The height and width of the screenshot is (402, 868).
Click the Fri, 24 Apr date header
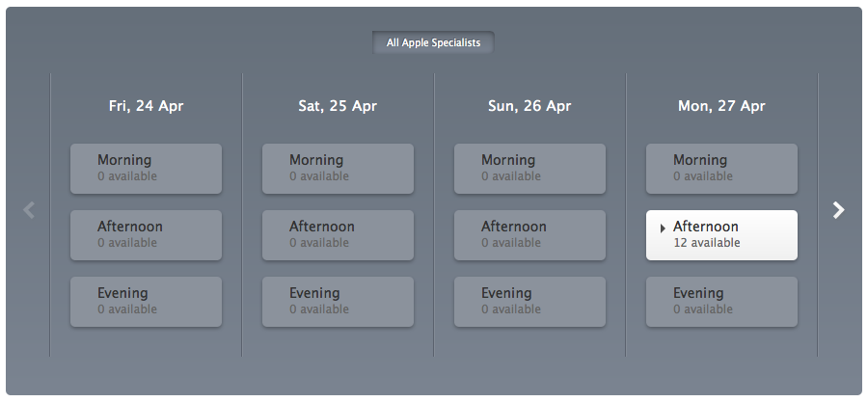pyautogui.click(x=146, y=106)
